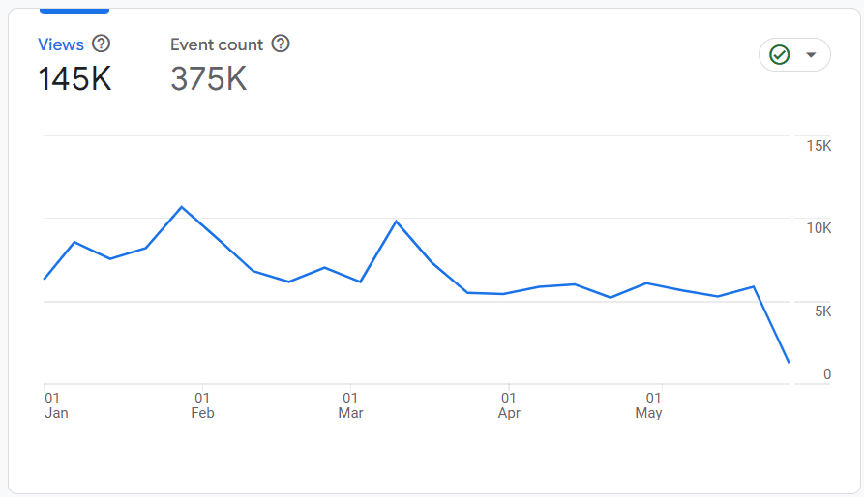Click the 10K y-axis label
Viewport: 864px width, 504px height.
tap(819, 228)
